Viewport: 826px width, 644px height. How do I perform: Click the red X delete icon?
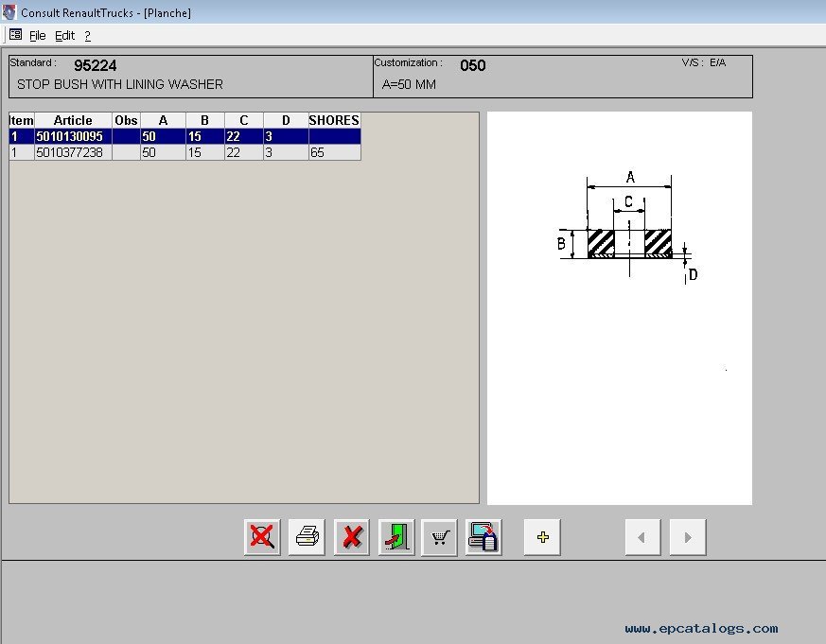pyautogui.click(x=352, y=537)
